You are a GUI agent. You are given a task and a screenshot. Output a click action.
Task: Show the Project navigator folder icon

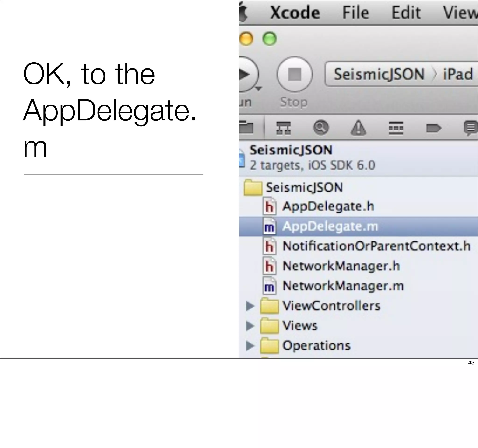[x=246, y=127]
